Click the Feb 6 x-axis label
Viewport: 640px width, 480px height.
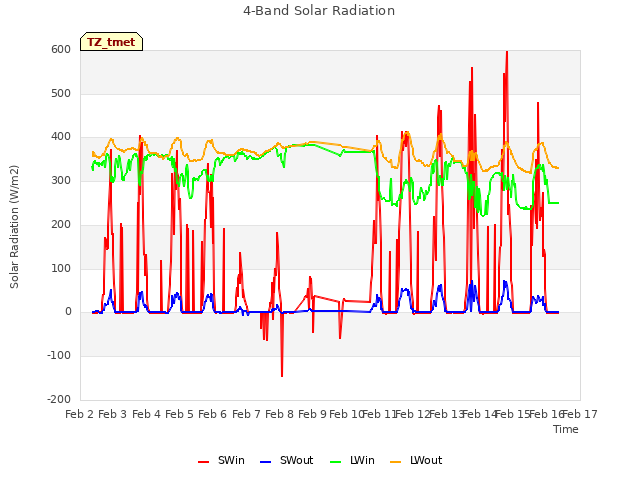point(212,414)
